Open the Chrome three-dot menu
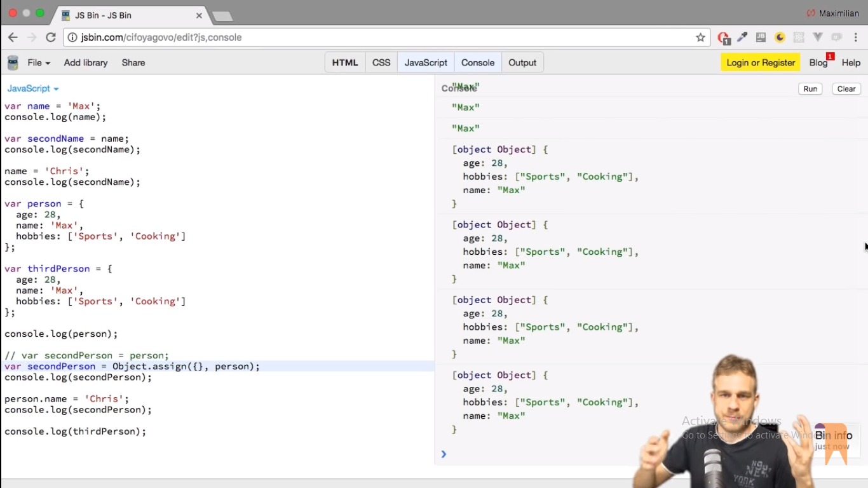The image size is (868, 488). [x=856, y=37]
